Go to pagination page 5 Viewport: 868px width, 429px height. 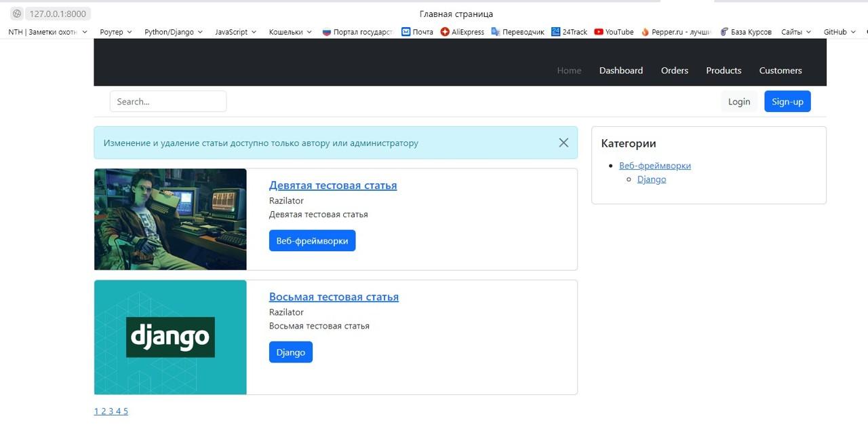pyautogui.click(x=125, y=411)
